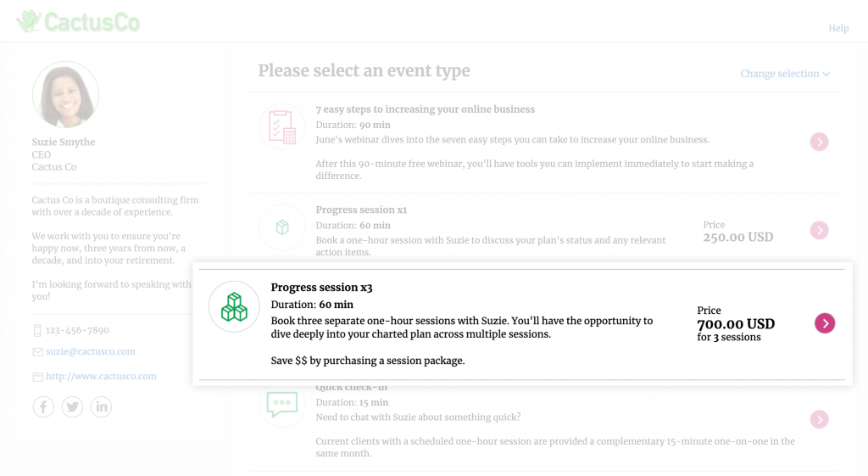Click the Progress session x3 title
The height and width of the screenshot is (476, 868).
pyautogui.click(x=321, y=288)
